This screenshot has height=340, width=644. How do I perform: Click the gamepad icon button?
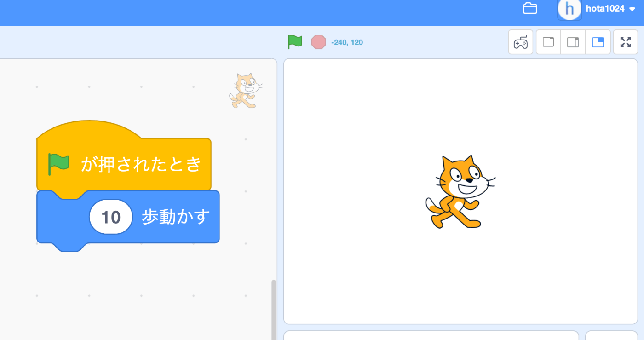pos(521,42)
